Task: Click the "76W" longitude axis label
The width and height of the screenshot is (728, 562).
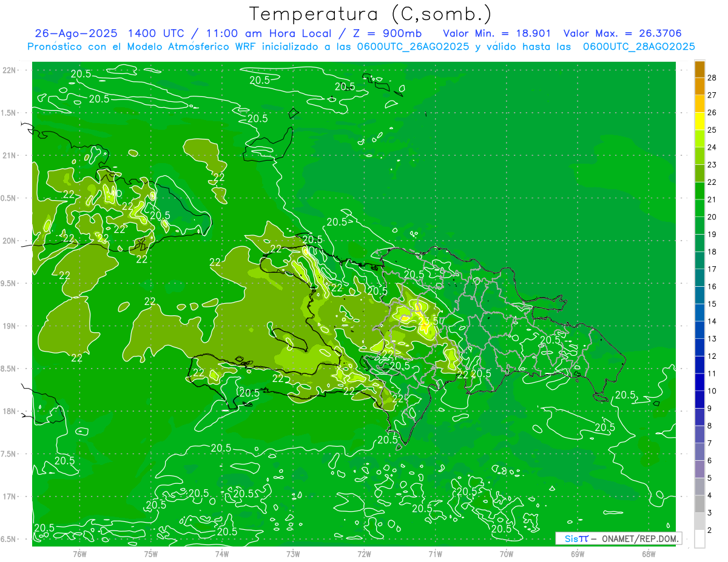Action: pos(79,553)
